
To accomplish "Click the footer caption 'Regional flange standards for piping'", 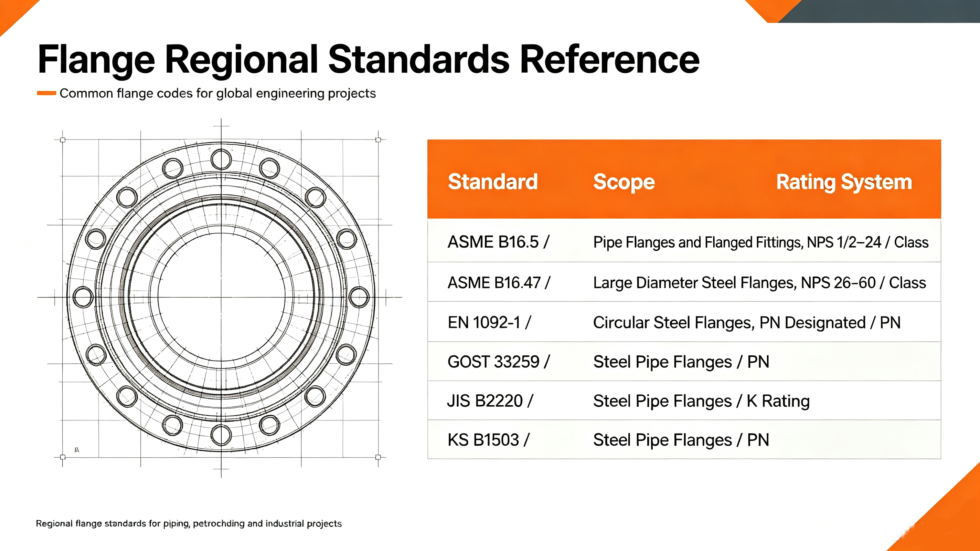I will click(x=112, y=523).
